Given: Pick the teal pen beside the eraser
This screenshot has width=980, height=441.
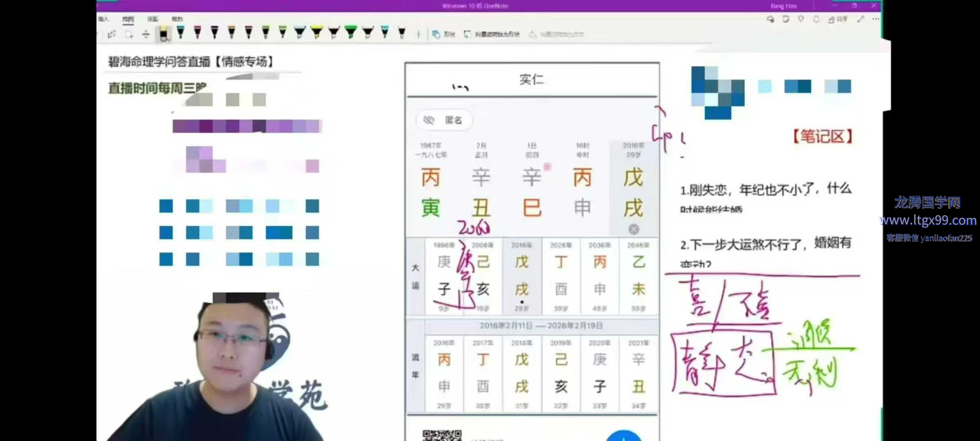Looking at the screenshot, I should coord(180,32).
